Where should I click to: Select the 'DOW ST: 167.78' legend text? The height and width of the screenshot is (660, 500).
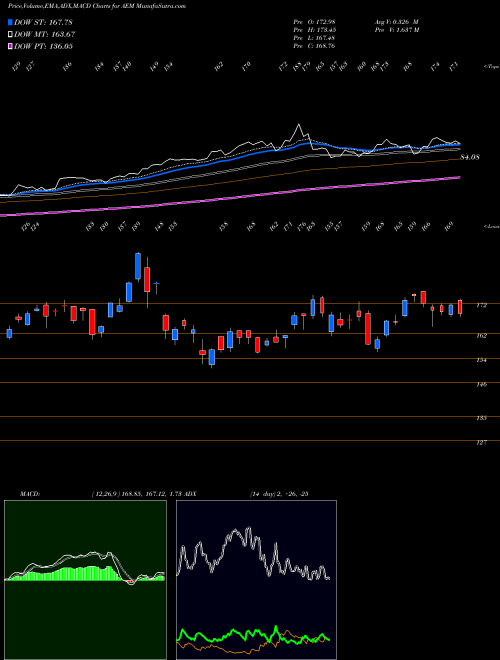pyautogui.click(x=43, y=22)
